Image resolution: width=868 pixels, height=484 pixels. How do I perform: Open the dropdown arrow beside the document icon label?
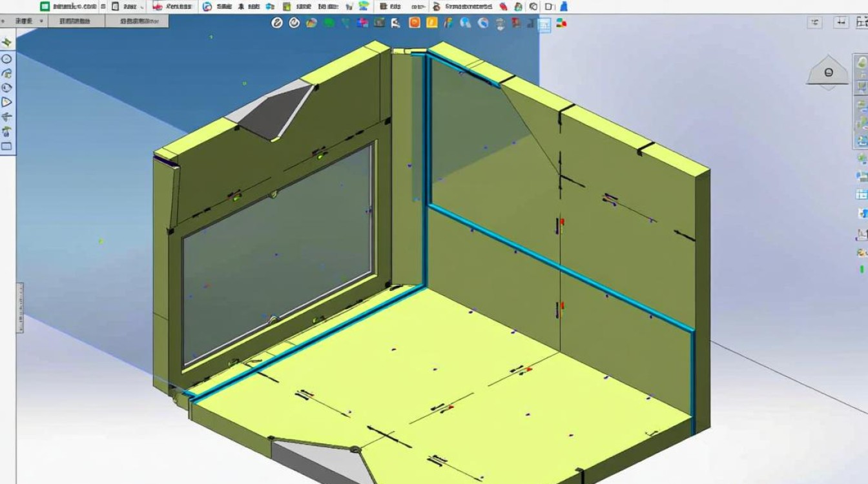[141, 7]
